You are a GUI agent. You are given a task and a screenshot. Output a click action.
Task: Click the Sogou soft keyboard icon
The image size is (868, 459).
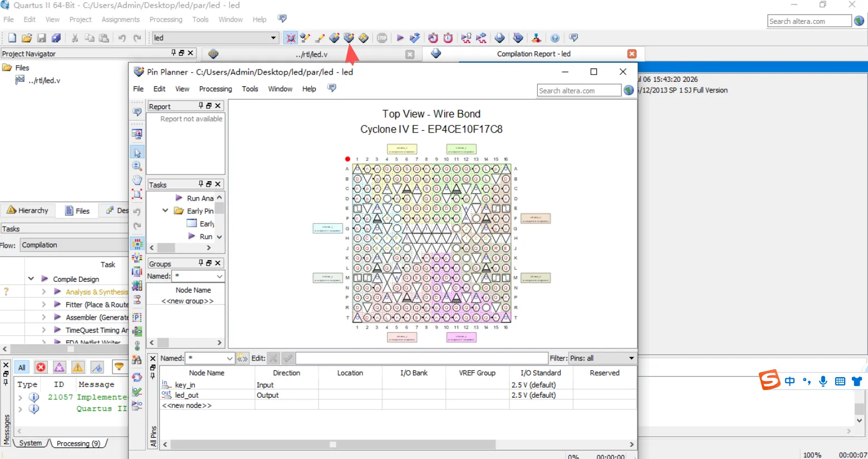point(840,381)
